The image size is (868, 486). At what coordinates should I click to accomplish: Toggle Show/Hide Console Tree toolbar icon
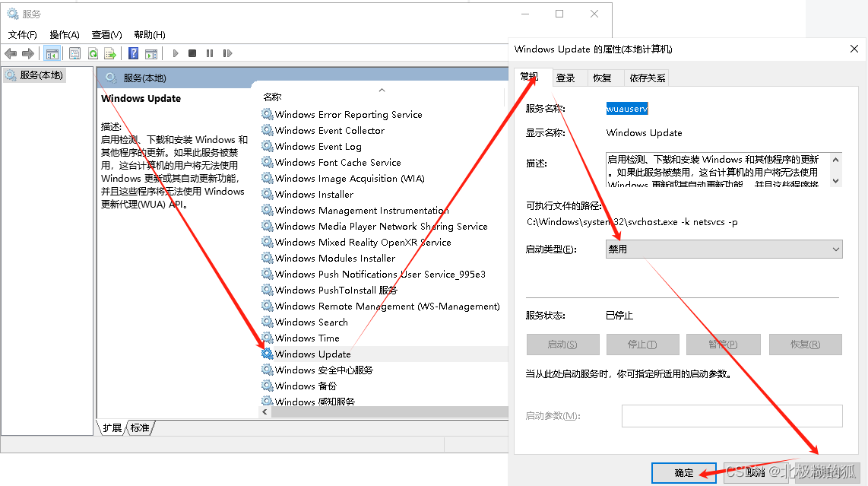point(52,54)
